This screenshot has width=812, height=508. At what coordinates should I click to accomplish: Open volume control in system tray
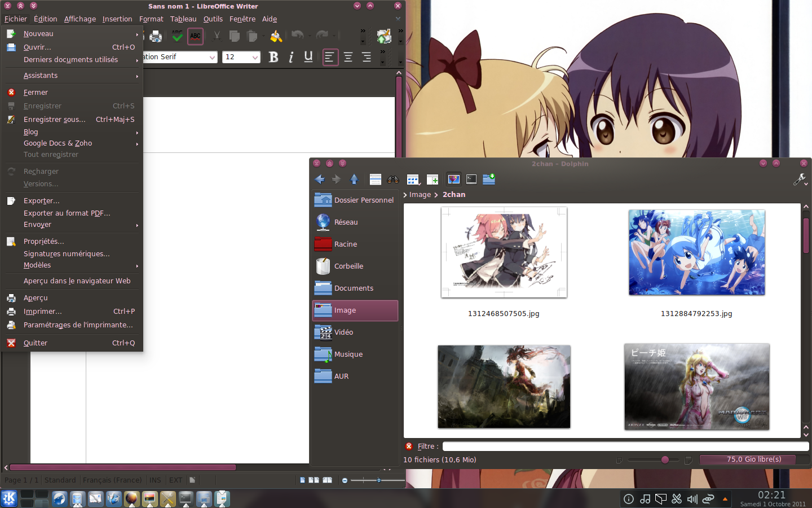pyautogui.click(x=692, y=499)
